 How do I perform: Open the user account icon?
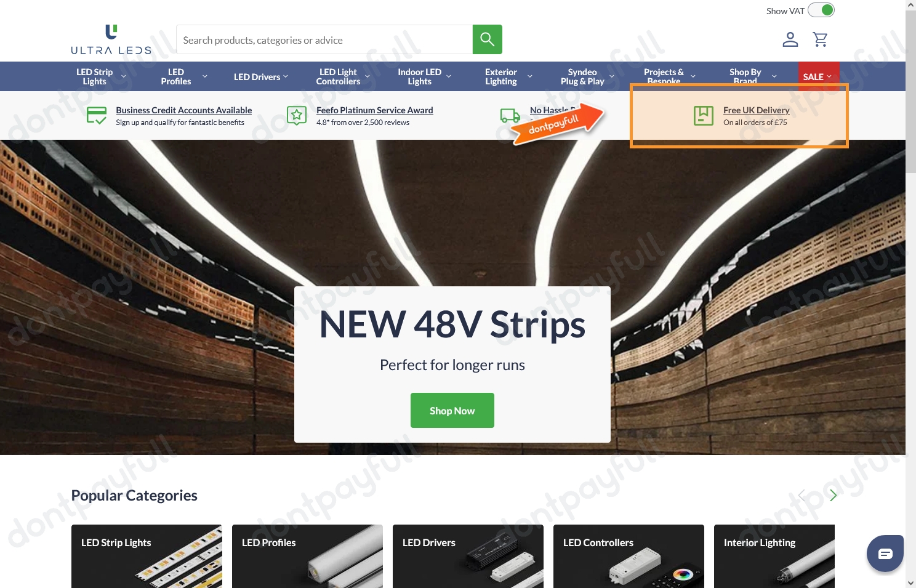[790, 39]
